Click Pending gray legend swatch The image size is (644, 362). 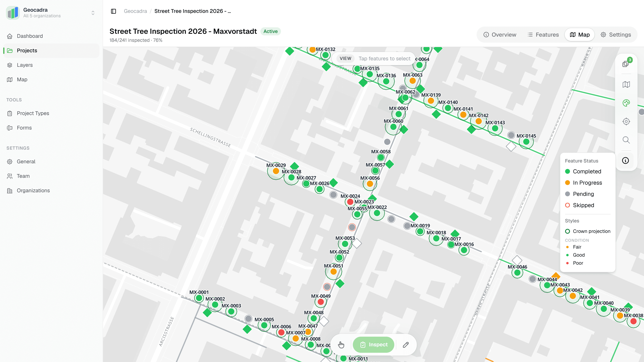568,194
